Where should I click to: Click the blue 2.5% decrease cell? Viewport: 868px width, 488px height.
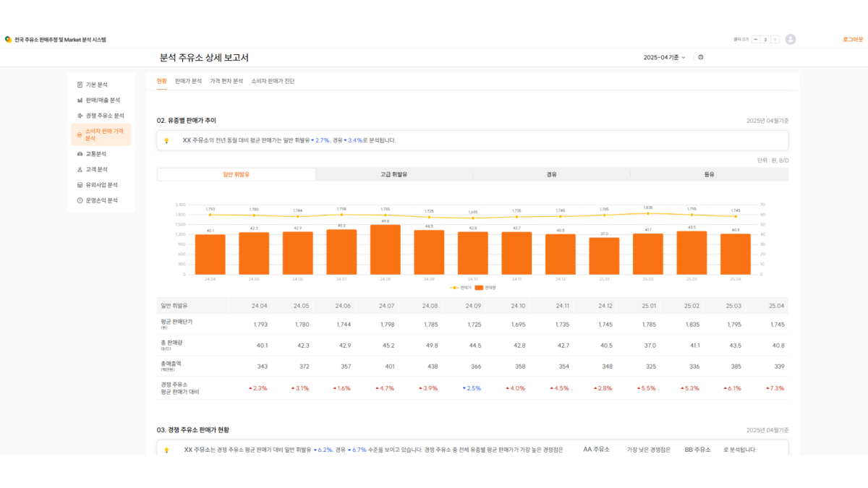(x=470, y=388)
